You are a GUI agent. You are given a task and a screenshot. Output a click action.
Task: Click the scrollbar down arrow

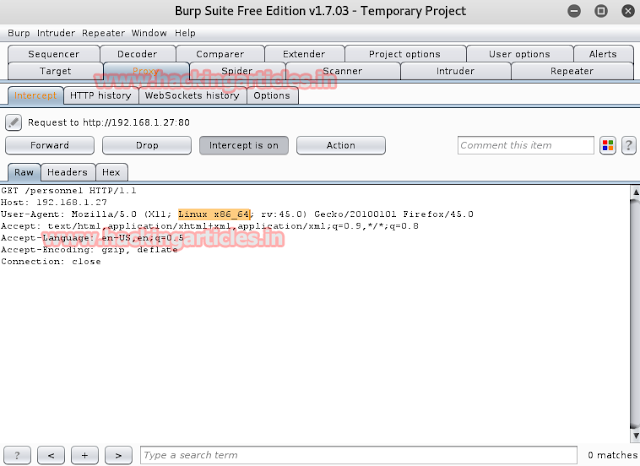click(x=636, y=436)
